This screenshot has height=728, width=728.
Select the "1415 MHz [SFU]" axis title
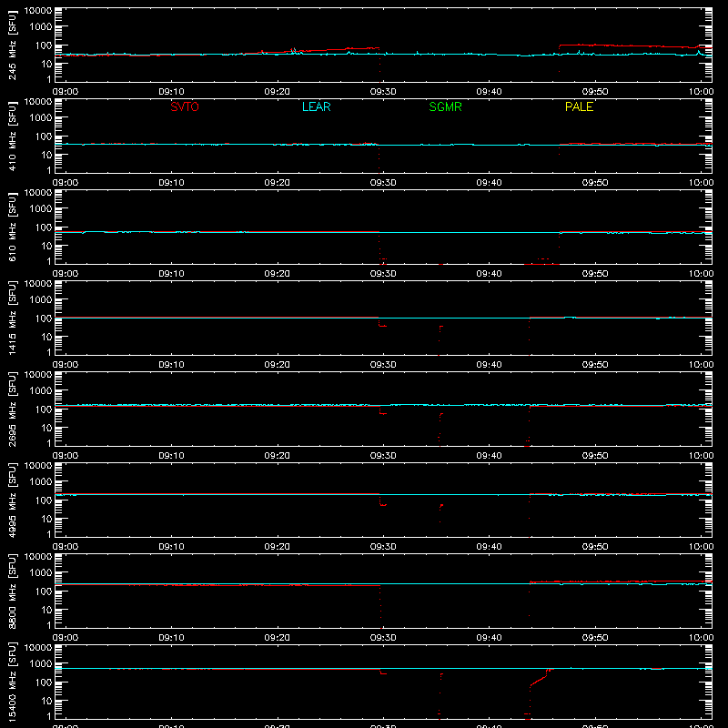tap(13, 318)
